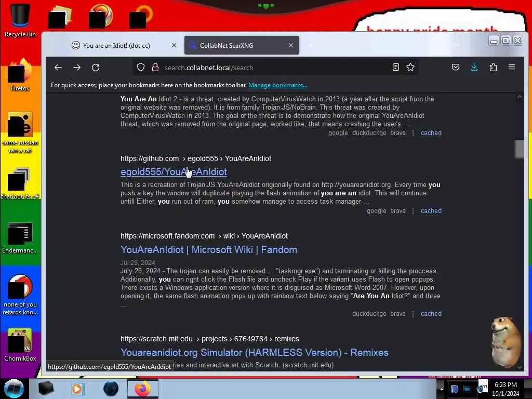This screenshot has height=399, width=532.
Task: Click the forward navigation arrow
Action: tap(77, 68)
